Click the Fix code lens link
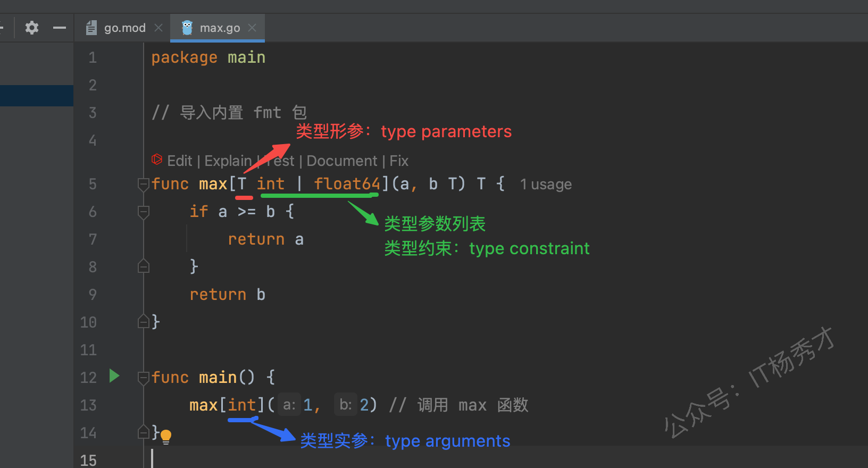The width and height of the screenshot is (868, 468). pos(399,161)
